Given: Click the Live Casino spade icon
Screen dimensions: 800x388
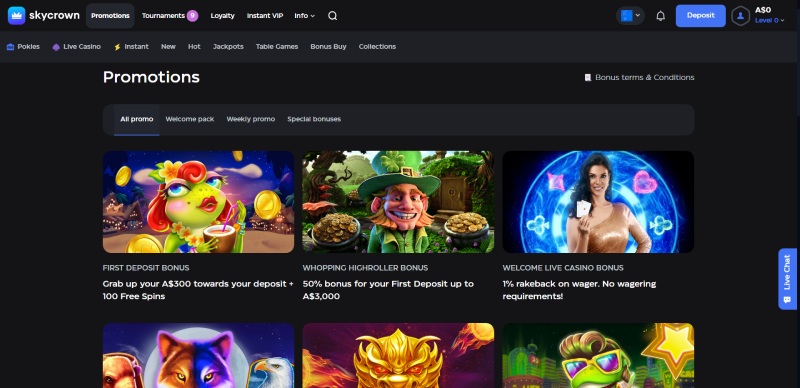Looking at the screenshot, I should (x=56, y=46).
